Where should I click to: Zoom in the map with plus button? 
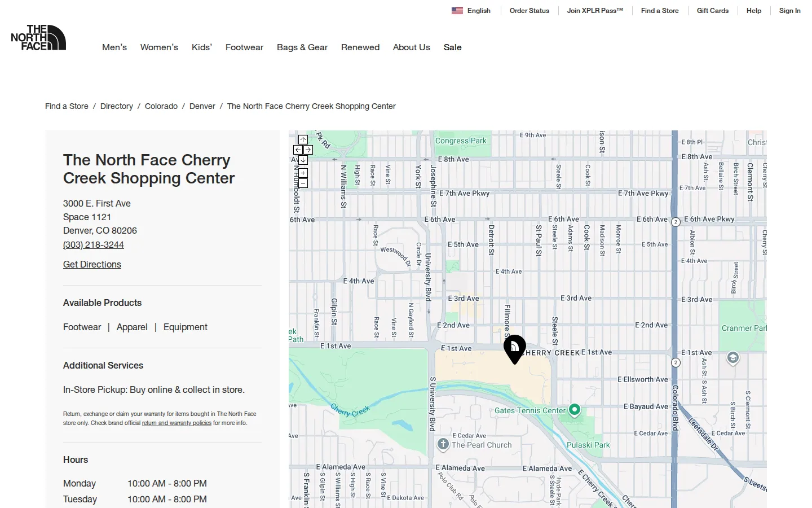(x=303, y=173)
